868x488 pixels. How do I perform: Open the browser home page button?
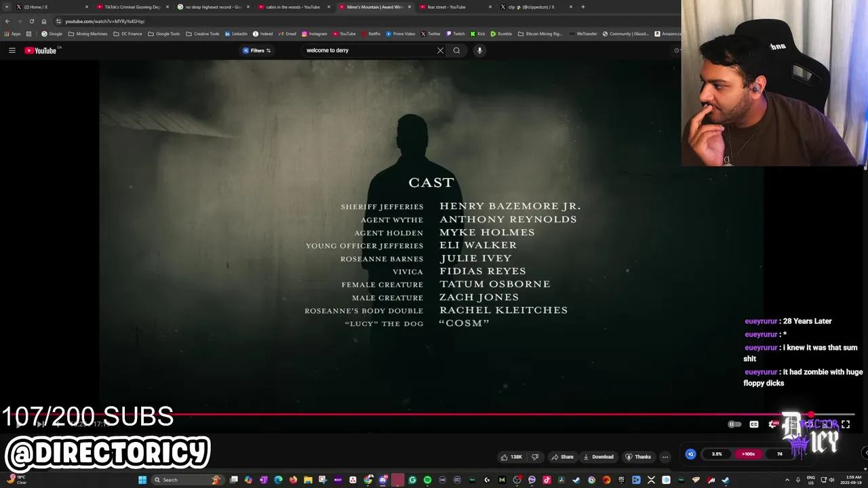coord(44,21)
